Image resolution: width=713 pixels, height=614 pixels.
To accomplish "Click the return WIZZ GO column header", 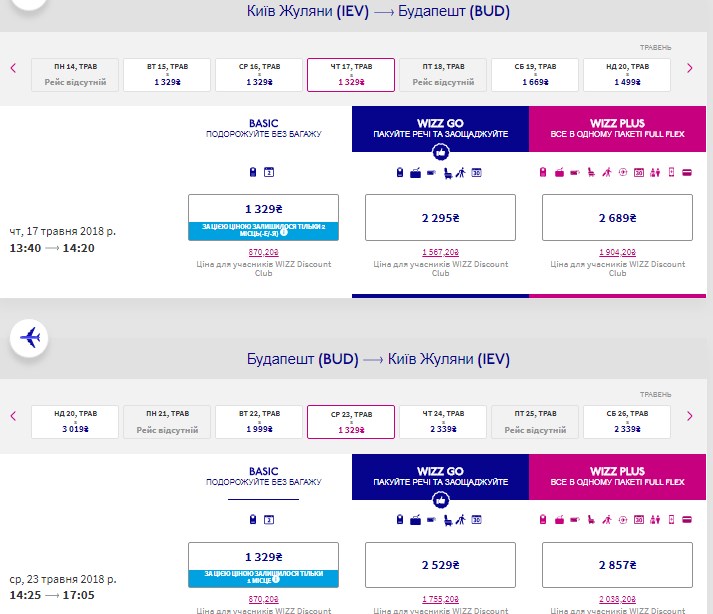I will (439, 475).
